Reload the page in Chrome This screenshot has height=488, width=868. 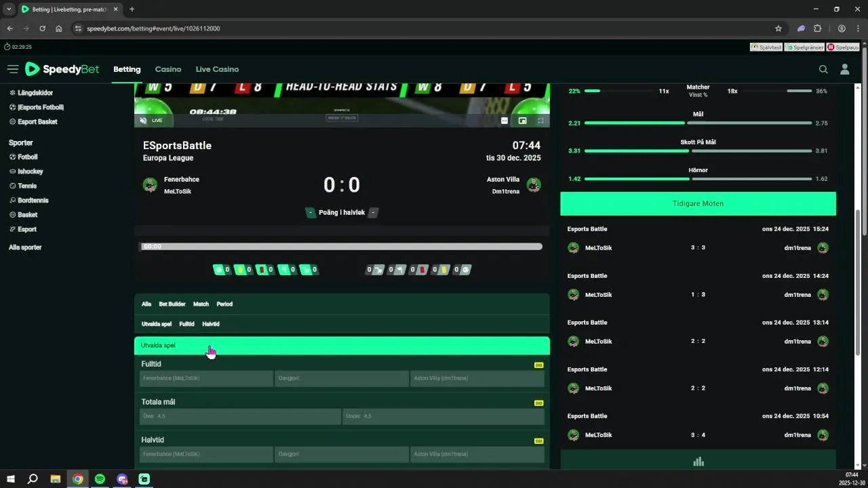pyautogui.click(x=42, y=28)
